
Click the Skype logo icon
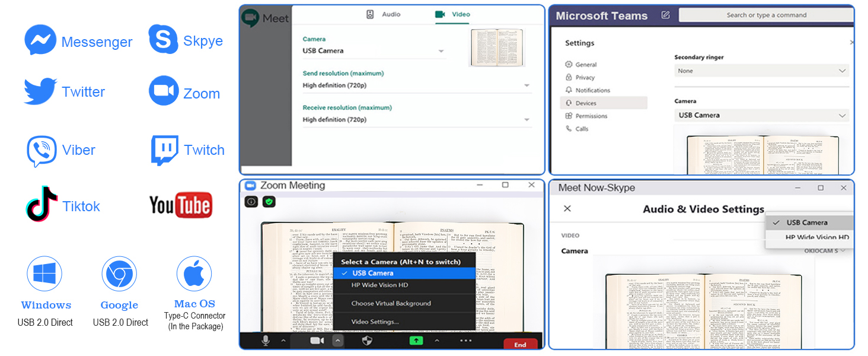(163, 39)
